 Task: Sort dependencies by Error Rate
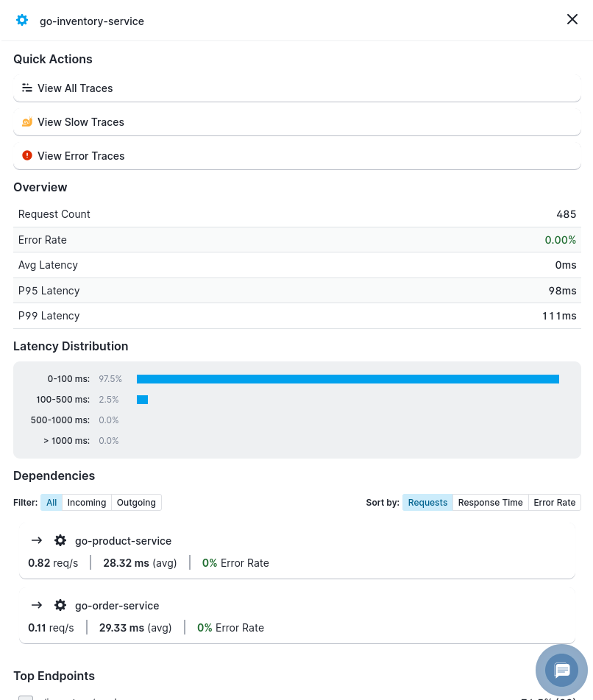pyautogui.click(x=554, y=502)
